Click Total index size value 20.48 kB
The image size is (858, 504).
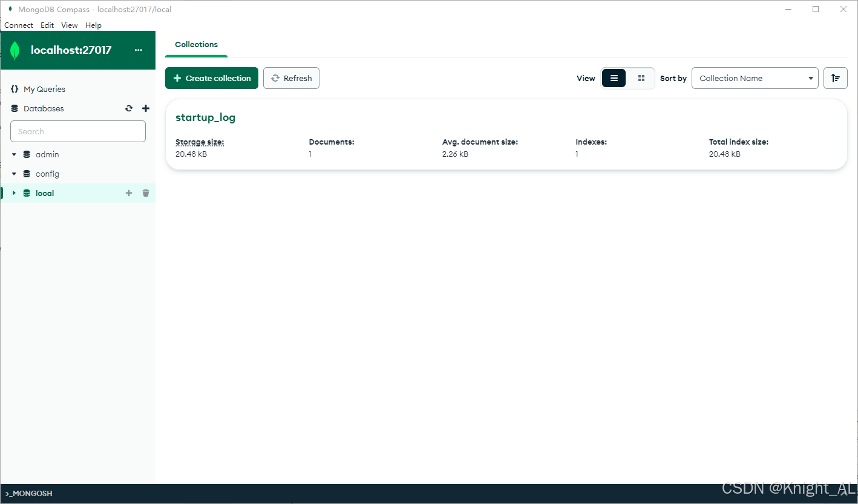pos(724,154)
